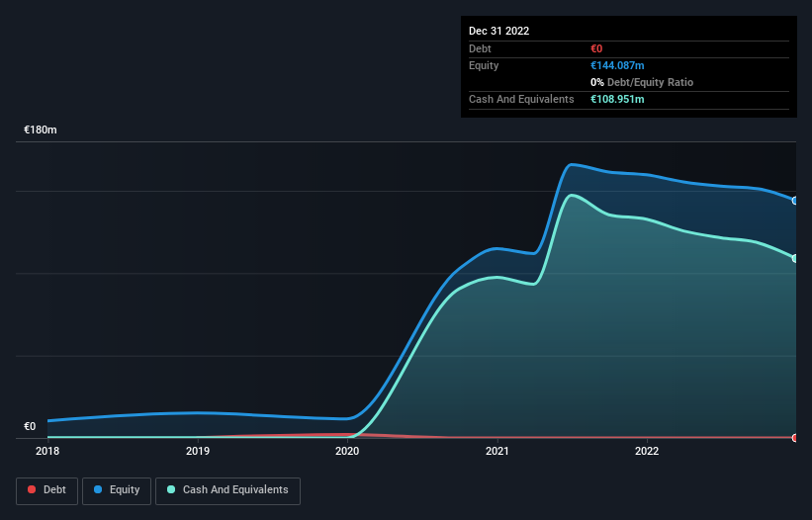Click the €108.951m cash value in tooltip

coord(617,99)
